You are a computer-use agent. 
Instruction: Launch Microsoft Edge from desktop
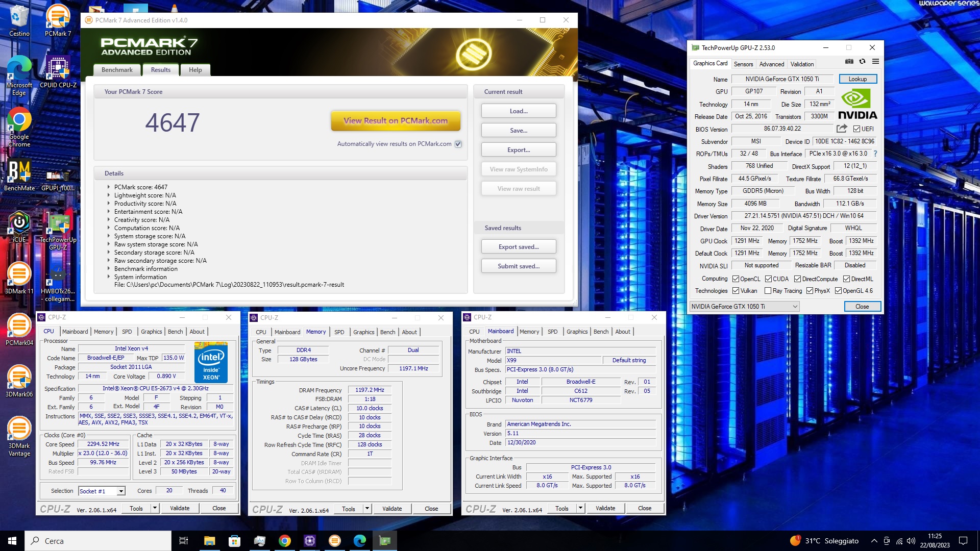point(19,76)
